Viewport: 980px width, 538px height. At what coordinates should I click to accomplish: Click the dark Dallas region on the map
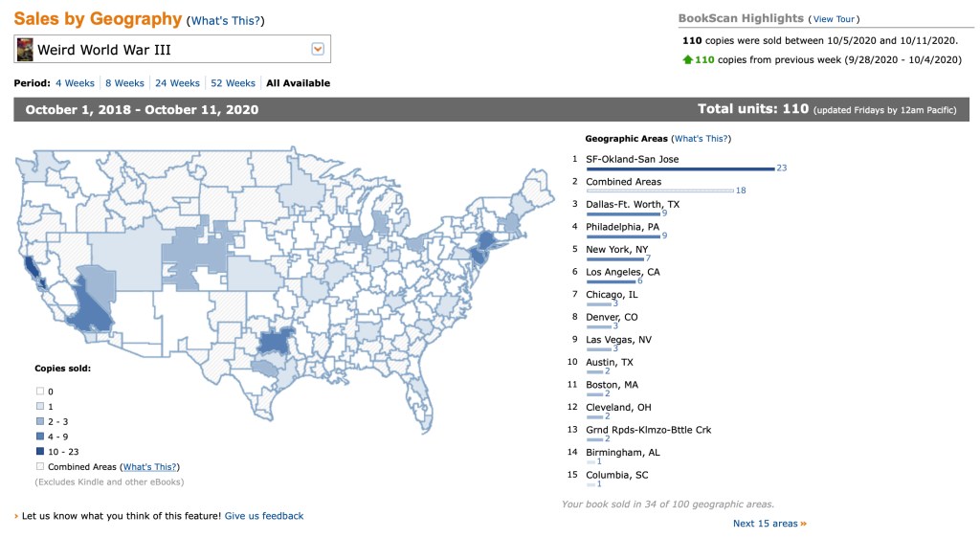(x=275, y=342)
